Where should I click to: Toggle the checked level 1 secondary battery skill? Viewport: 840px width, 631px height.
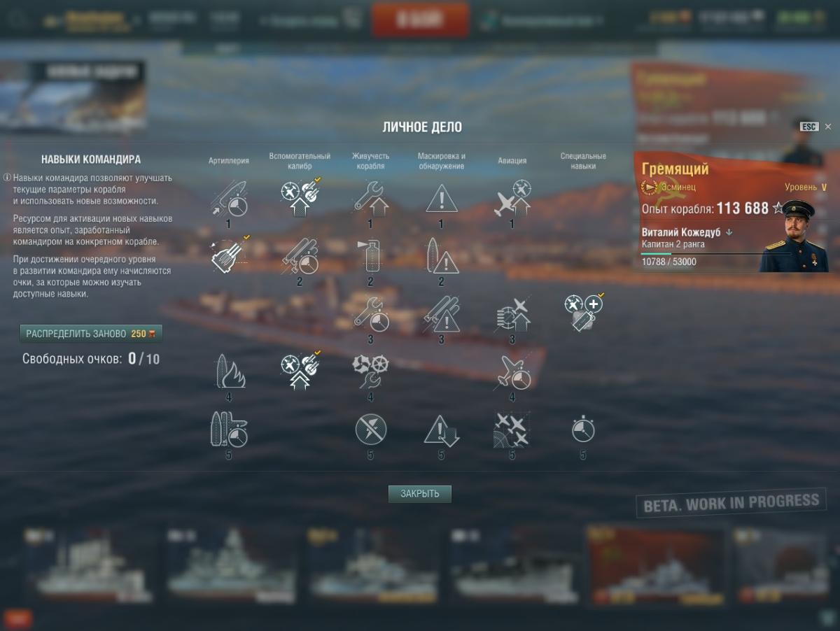click(x=300, y=197)
